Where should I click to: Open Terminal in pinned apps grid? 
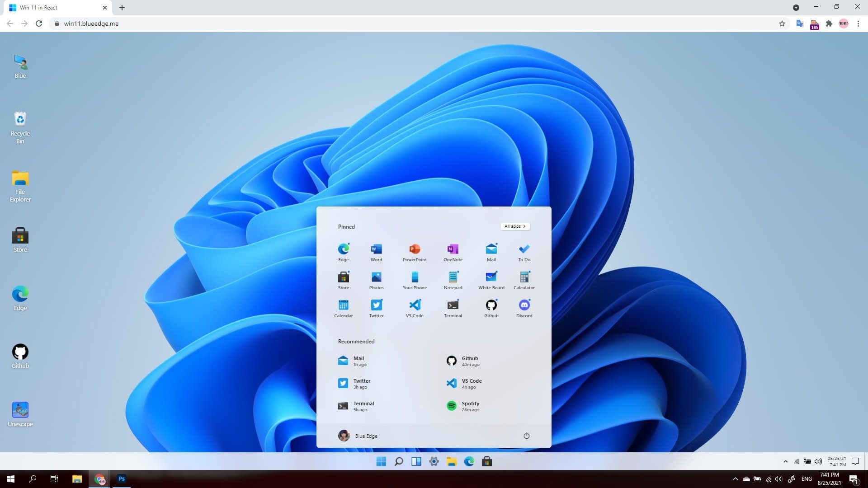tap(453, 309)
